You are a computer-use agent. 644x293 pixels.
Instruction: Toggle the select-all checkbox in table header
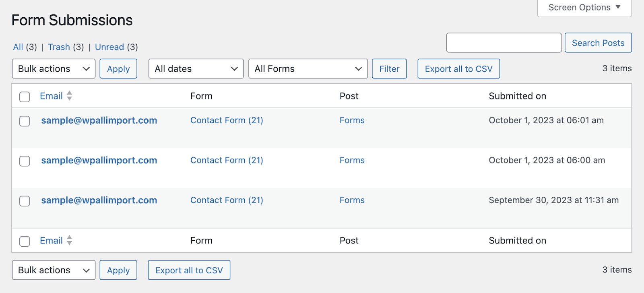(25, 97)
